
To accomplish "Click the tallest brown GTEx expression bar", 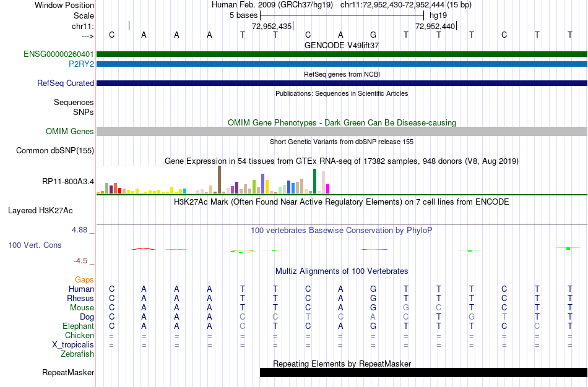I will 219,180.
